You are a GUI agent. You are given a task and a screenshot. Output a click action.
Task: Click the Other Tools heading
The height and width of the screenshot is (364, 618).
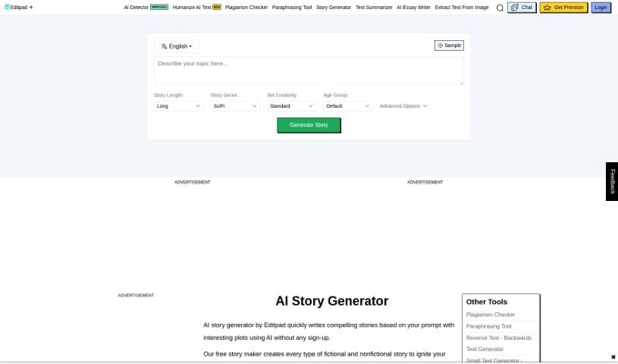pyautogui.click(x=486, y=302)
